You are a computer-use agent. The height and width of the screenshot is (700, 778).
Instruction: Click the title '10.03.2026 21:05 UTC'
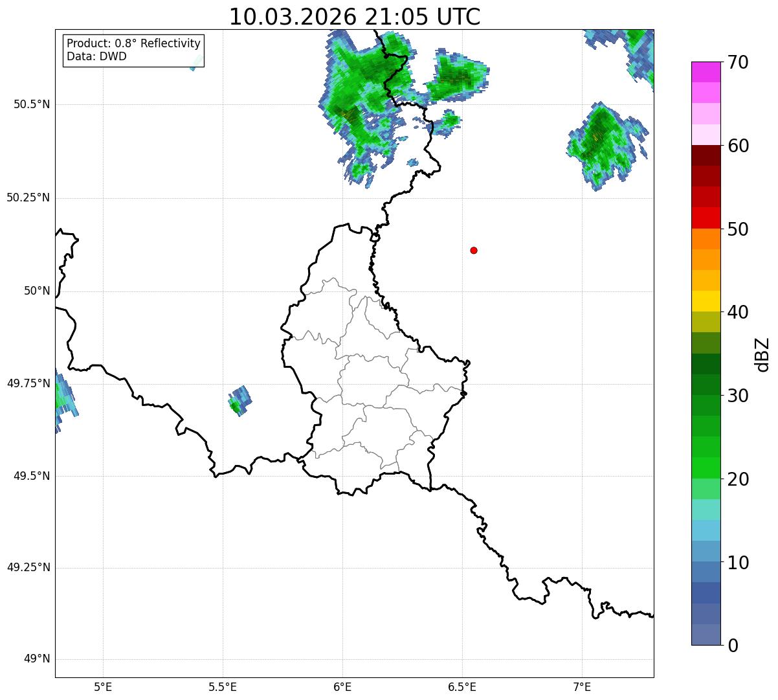click(355, 17)
